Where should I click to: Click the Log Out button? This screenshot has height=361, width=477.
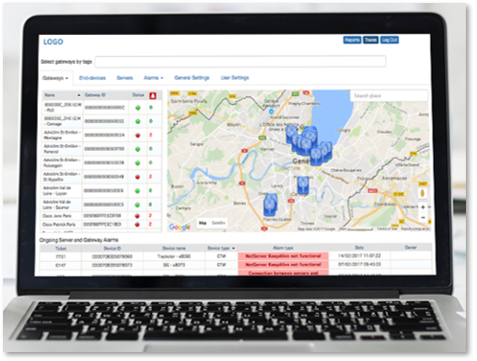point(389,40)
